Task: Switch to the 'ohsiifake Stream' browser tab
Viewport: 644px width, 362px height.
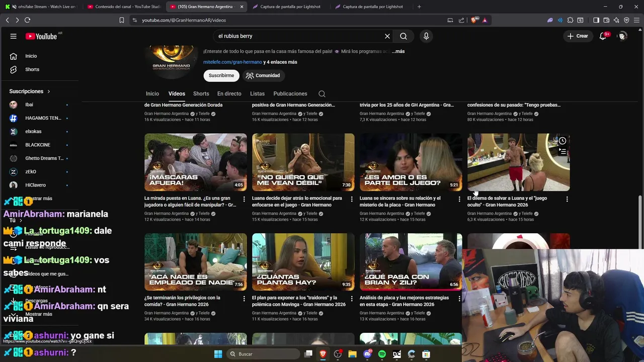Action: coord(40,7)
